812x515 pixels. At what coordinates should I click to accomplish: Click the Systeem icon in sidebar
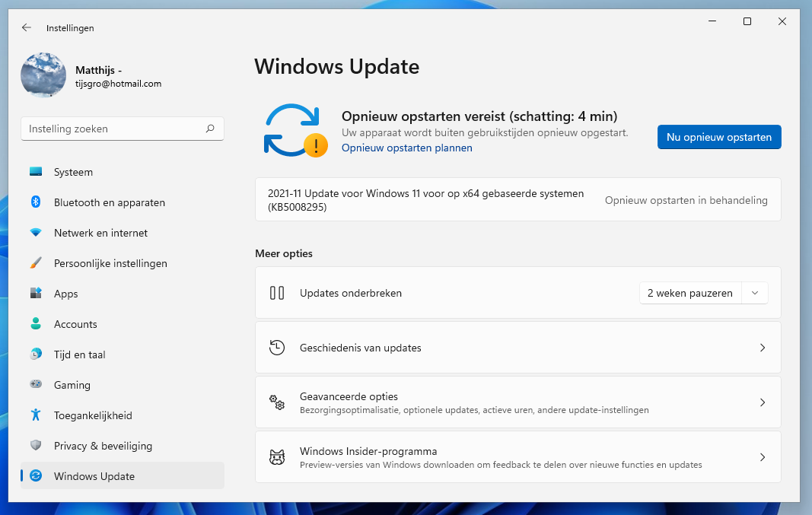36,172
